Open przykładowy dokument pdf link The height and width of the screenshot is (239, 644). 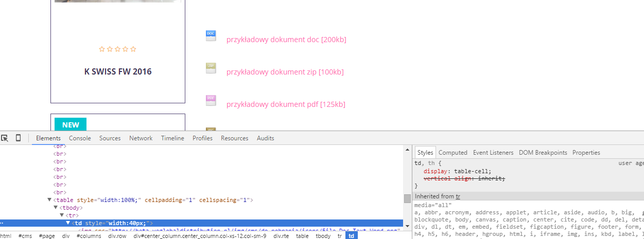click(x=286, y=104)
